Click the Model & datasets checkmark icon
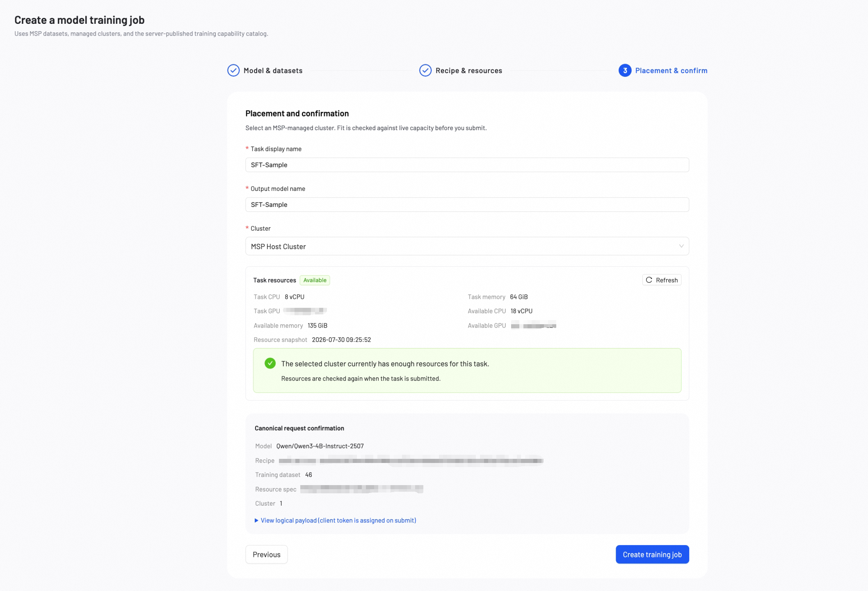 pyautogui.click(x=233, y=71)
